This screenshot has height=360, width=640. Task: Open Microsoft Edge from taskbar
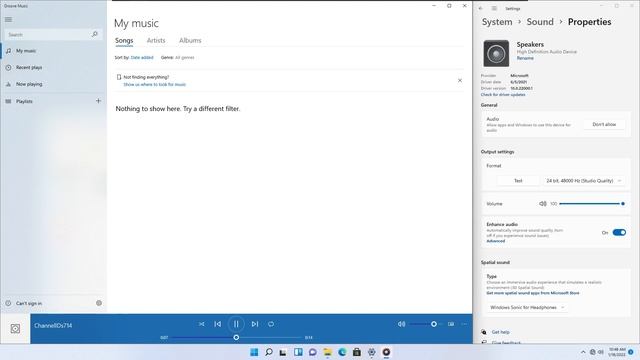[342, 352]
